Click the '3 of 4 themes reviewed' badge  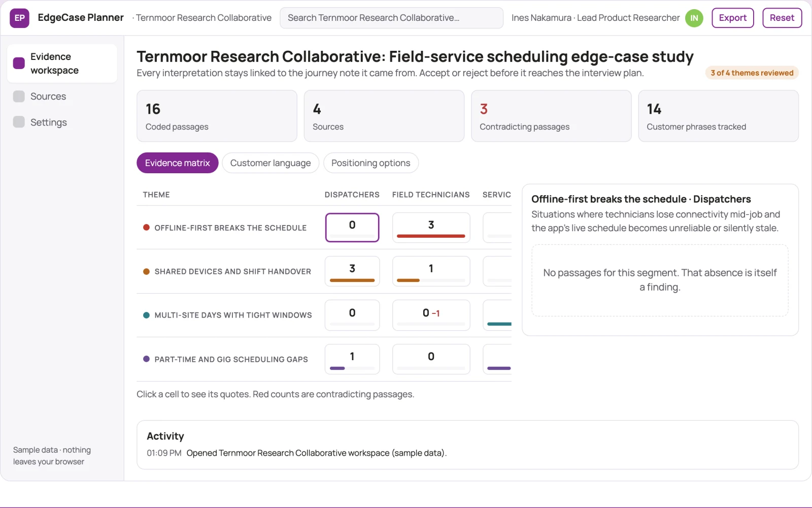752,73
